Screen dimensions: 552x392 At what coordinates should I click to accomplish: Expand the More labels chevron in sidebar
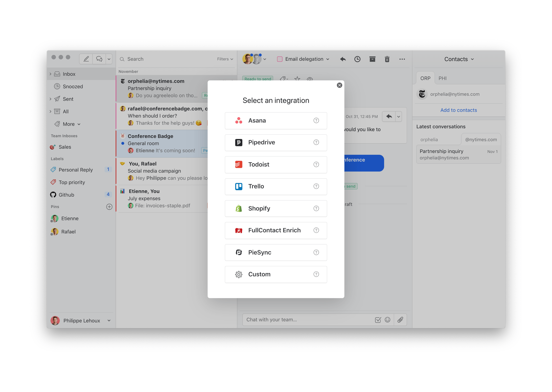(79, 124)
